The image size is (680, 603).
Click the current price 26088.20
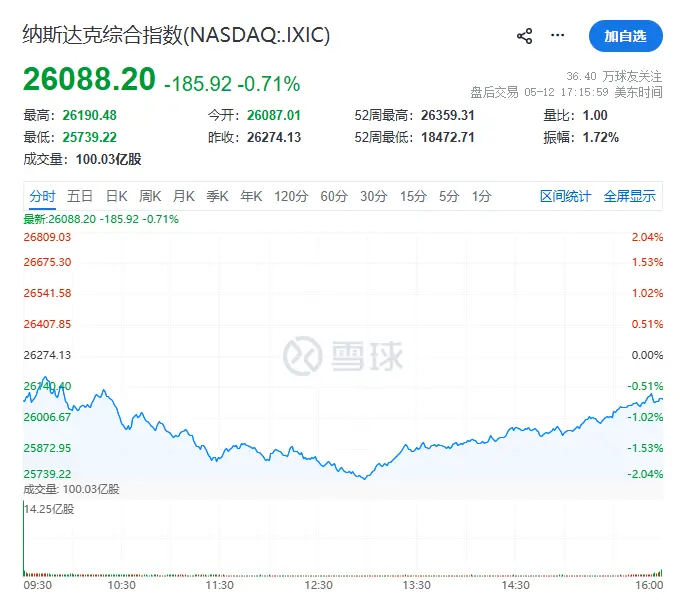point(89,79)
